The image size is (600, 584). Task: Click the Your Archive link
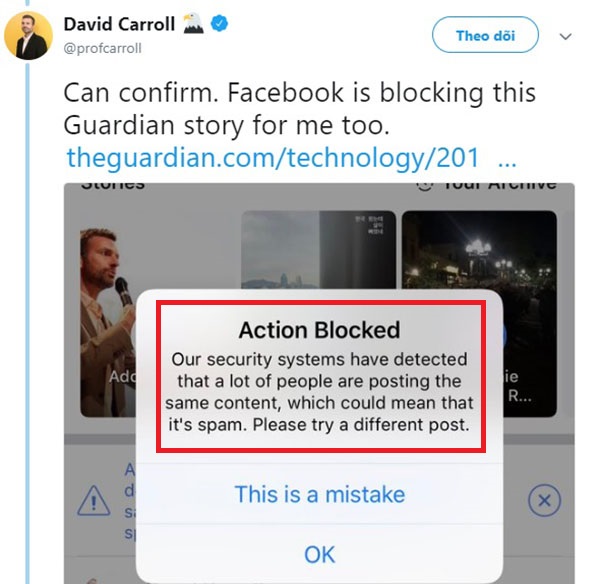pyautogui.click(x=486, y=186)
